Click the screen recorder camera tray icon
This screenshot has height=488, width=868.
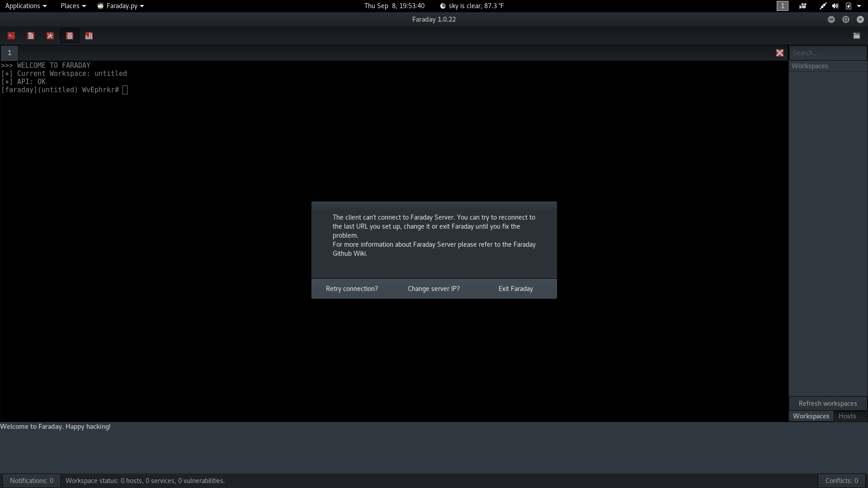[x=803, y=6]
